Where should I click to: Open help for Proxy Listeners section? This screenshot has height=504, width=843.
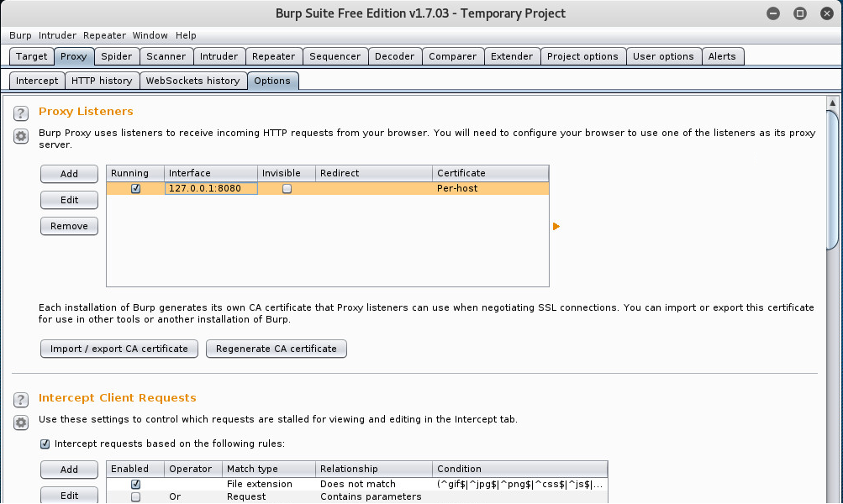point(20,113)
